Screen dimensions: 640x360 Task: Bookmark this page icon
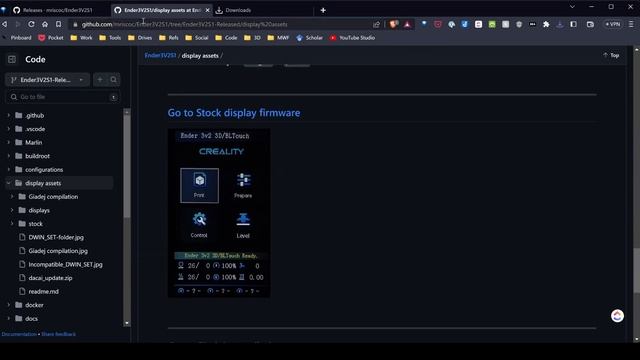tap(58, 24)
